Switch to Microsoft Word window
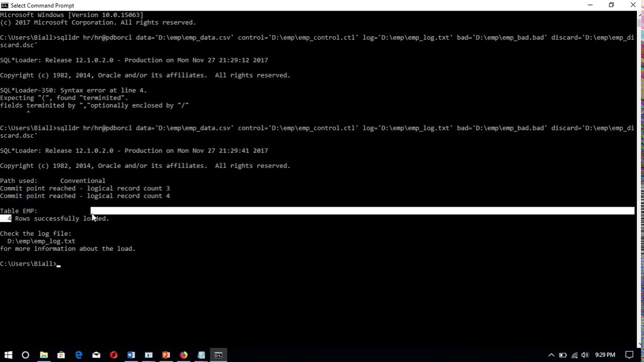 pyautogui.click(x=131, y=355)
